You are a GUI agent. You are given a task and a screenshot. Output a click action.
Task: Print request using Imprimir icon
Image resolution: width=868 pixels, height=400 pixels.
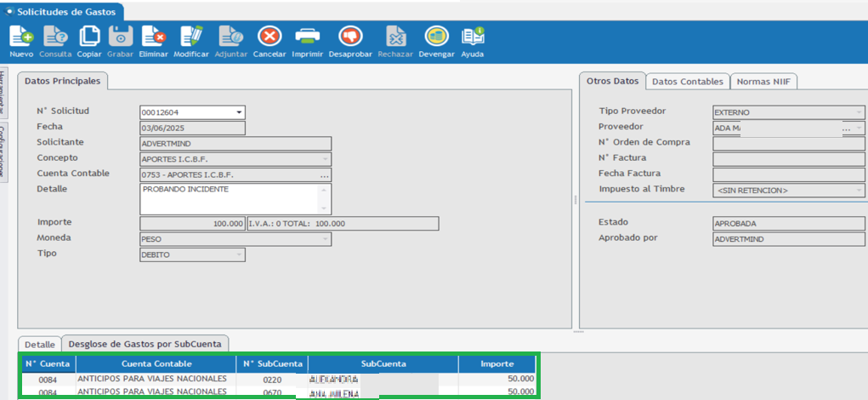pos(307,37)
